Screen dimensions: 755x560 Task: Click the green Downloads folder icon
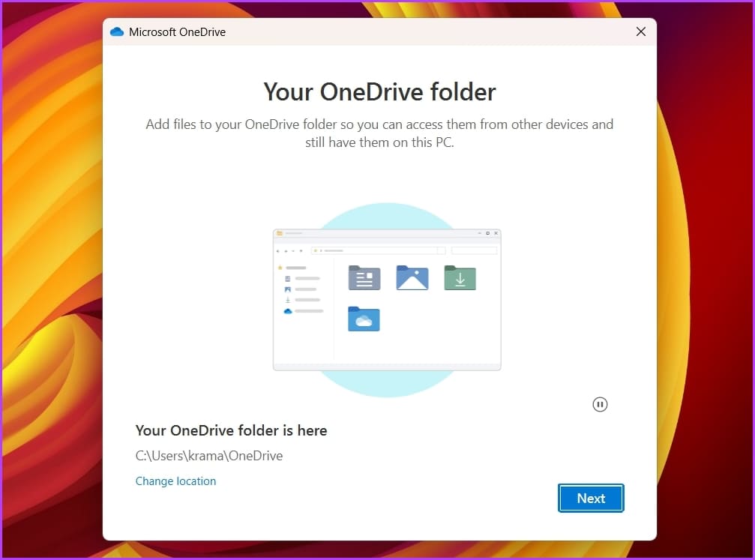tap(460, 278)
